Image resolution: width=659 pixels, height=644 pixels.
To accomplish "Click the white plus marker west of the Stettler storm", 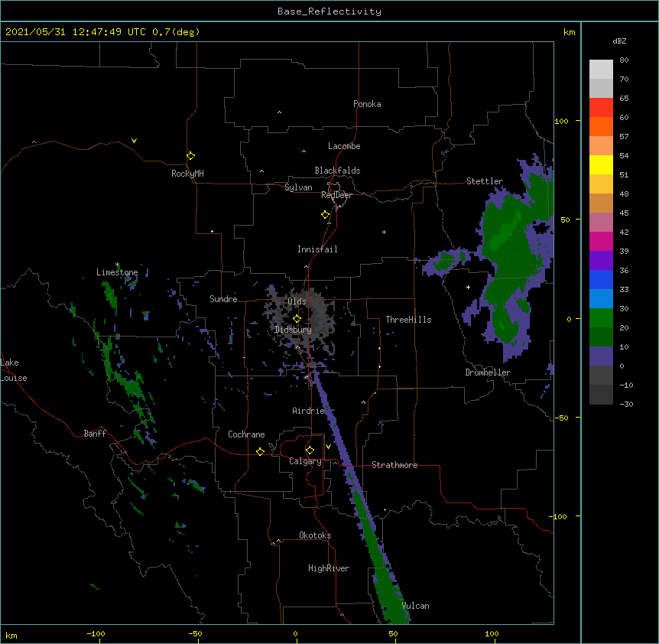I will click(468, 287).
